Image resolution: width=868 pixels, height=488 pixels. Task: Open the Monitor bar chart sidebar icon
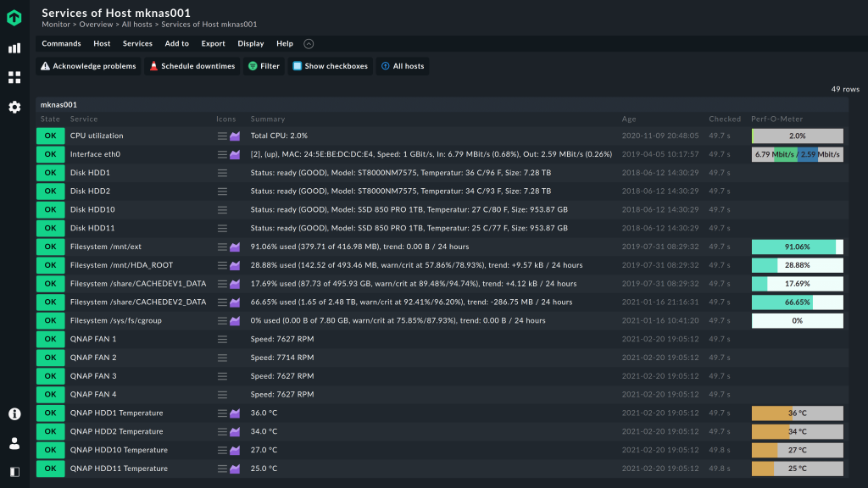click(x=14, y=48)
